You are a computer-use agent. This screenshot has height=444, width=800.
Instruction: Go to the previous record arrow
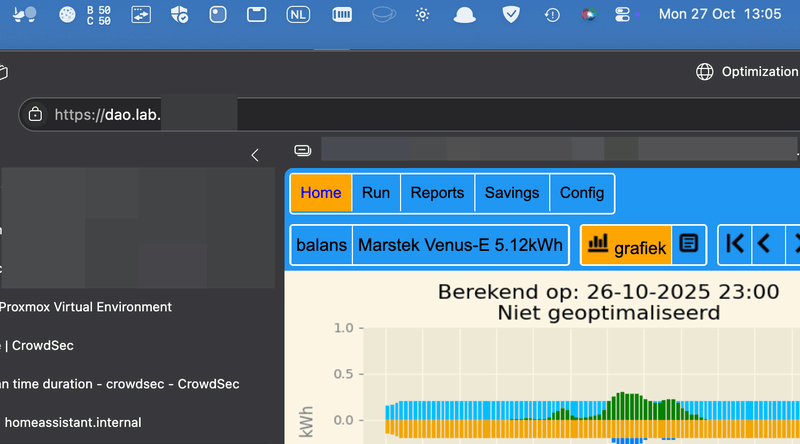pos(764,244)
